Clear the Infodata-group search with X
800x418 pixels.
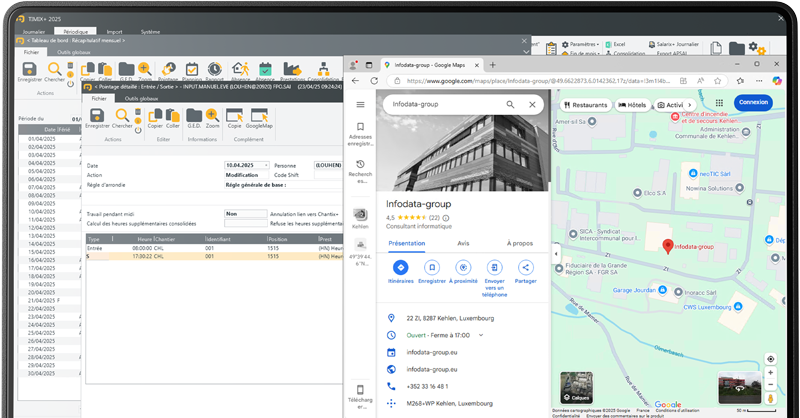click(x=532, y=104)
